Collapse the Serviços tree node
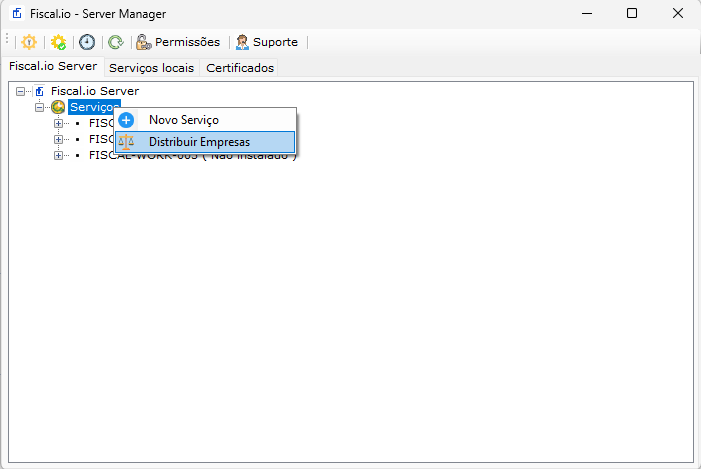This screenshot has width=701, height=469. tap(39, 107)
